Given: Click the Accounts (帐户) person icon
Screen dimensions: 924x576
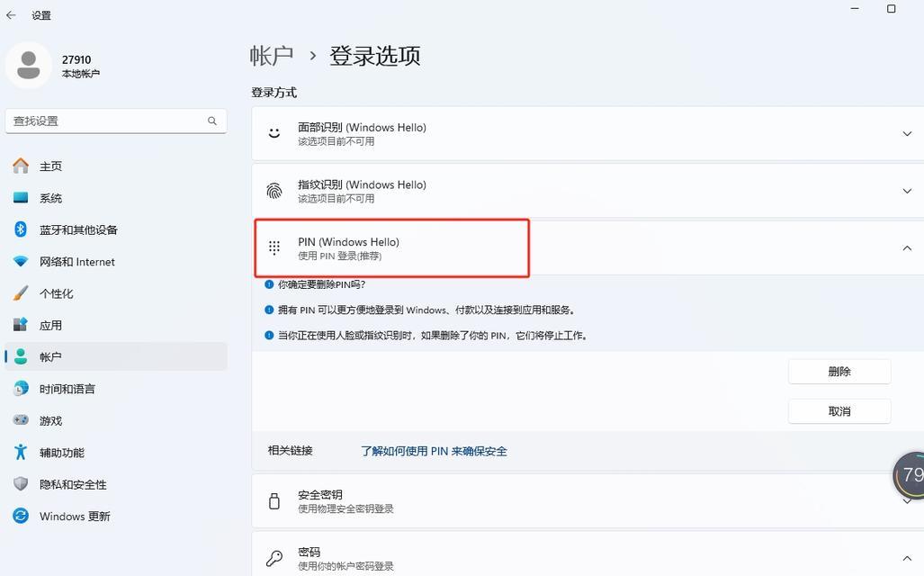Looking at the screenshot, I should point(21,356).
